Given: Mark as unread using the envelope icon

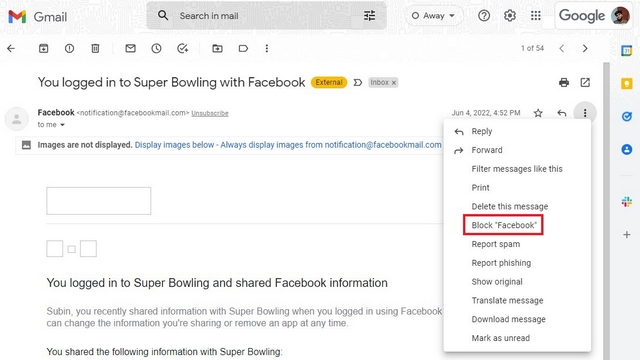Looking at the screenshot, I should [x=131, y=49].
